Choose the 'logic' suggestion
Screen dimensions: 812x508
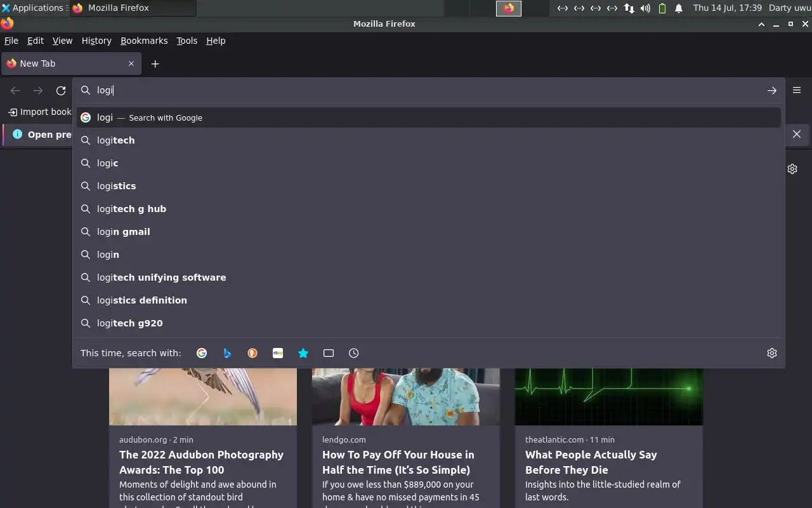429,163
